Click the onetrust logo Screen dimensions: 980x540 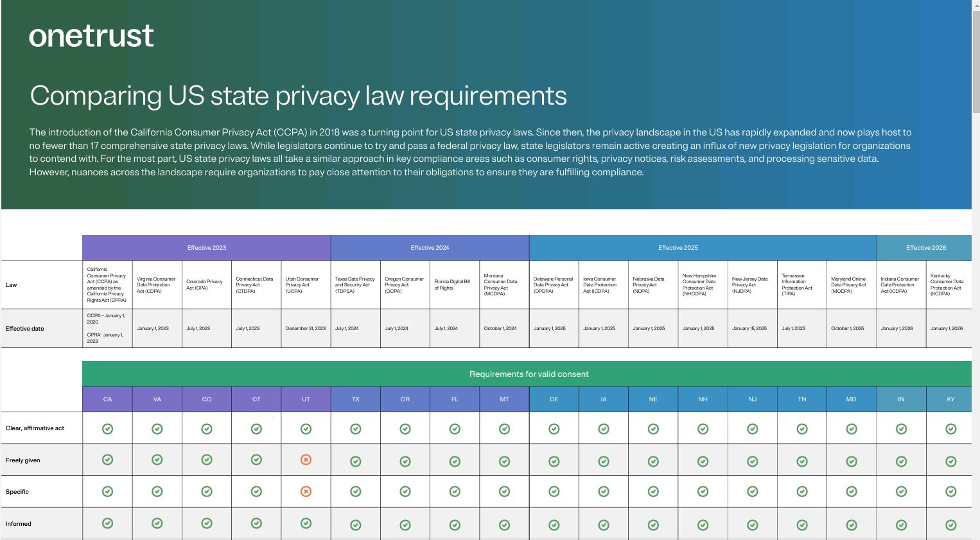(x=91, y=37)
